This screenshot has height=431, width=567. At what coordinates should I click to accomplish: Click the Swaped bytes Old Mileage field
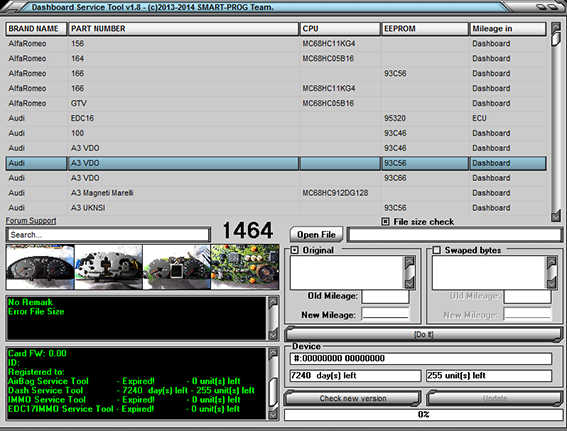pyautogui.click(x=528, y=297)
